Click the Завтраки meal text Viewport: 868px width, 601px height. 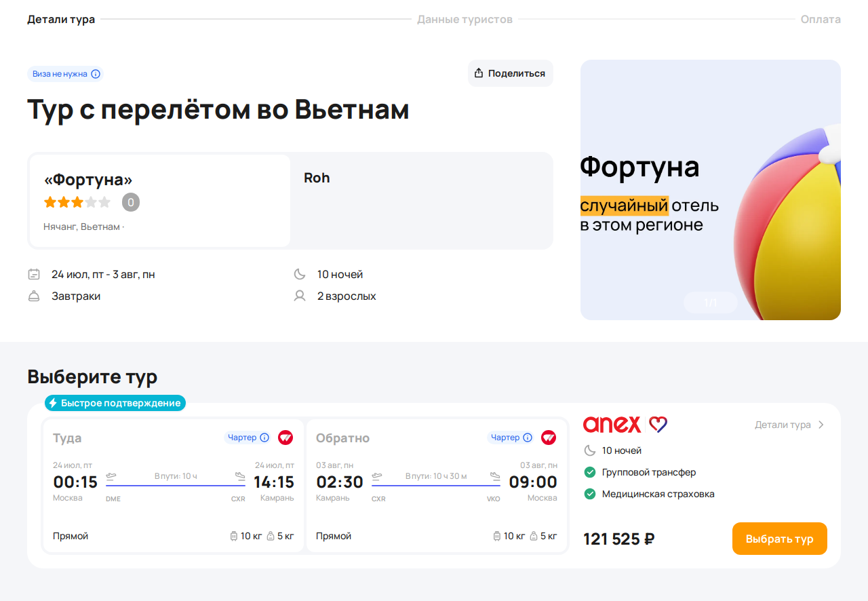tap(76, 296)
